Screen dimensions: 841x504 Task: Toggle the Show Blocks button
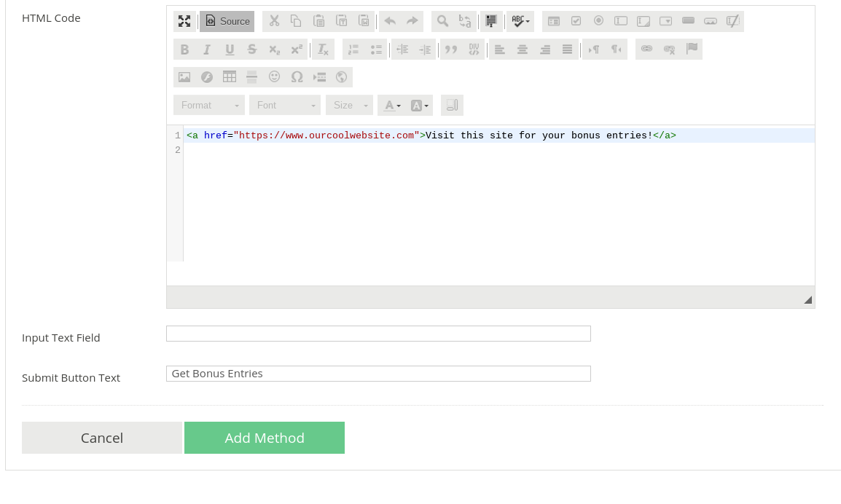452,105
